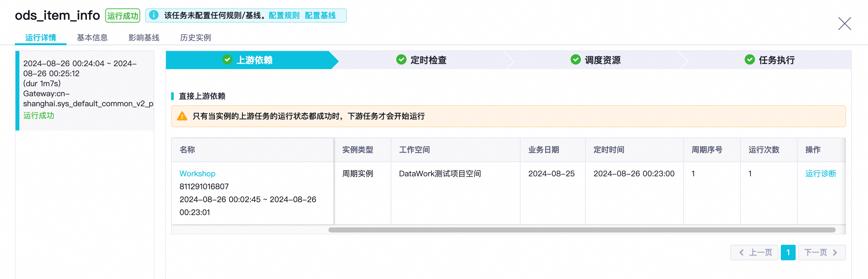Click the green check icon on 调度资源 step

(575, 60)
